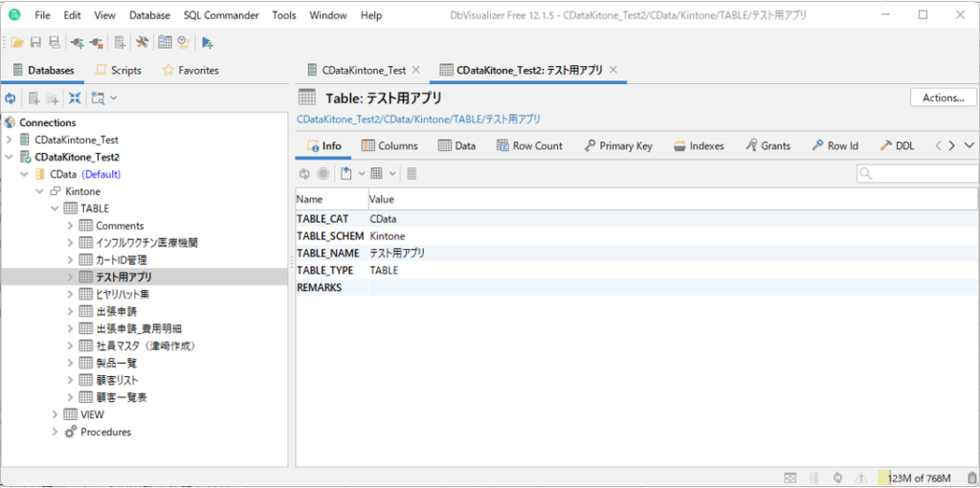This screenshot has width=980, height=488.
Task: Click the clock with scroll toolbar icon
Action: (x=184, y=42)
